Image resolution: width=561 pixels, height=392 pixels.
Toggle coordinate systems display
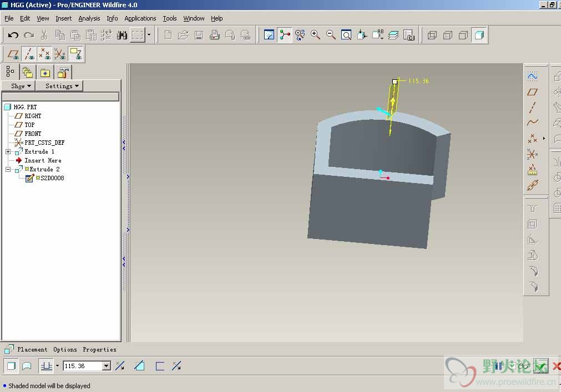pos(60,54)
